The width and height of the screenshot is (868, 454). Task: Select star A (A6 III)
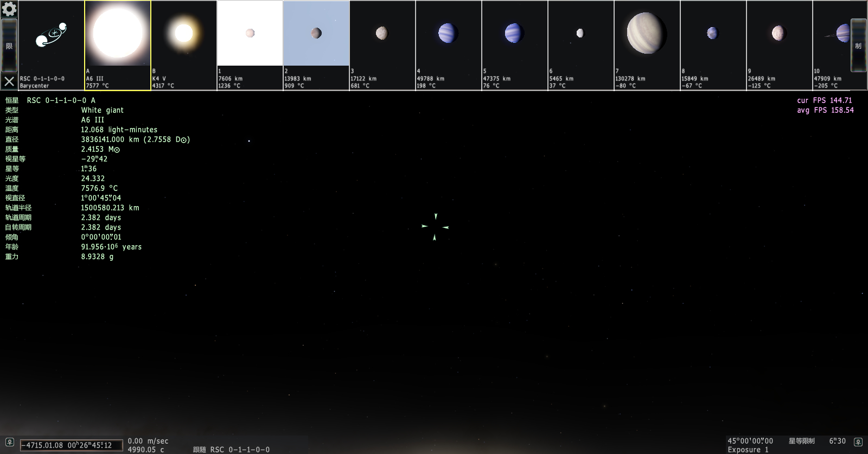pyautogui.click(x=118, y=46)
